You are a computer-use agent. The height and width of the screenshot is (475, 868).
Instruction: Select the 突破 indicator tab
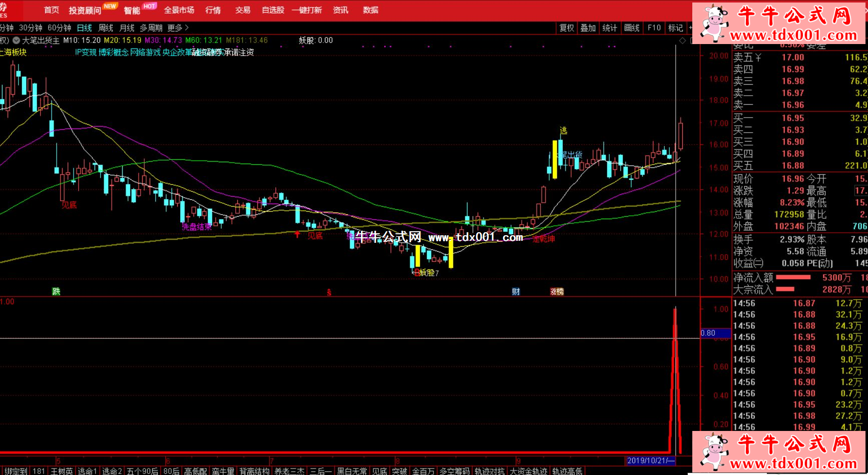click(399, 471)
